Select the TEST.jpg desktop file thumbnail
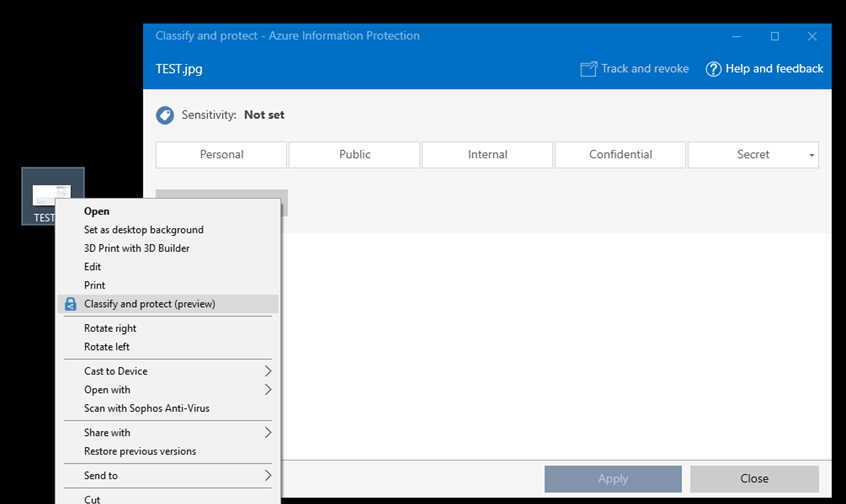Viewport: 846px width, 504px height. click(x=52, y=195)
